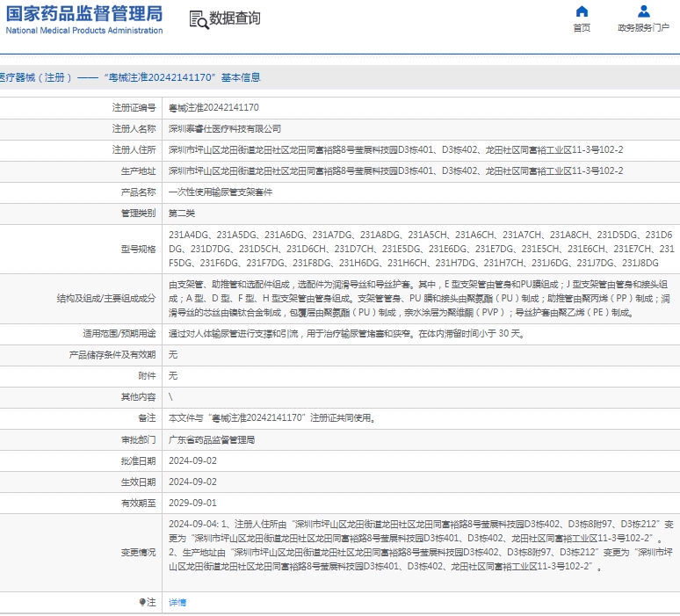This screenshot has height=616, width=680.
Task: Click the 结构及组成/主要组成成分 label
Action: (x=106, y=299)
